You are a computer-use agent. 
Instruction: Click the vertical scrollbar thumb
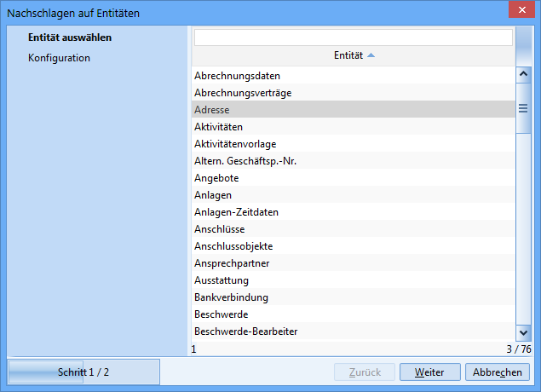(x=523, y=109)
